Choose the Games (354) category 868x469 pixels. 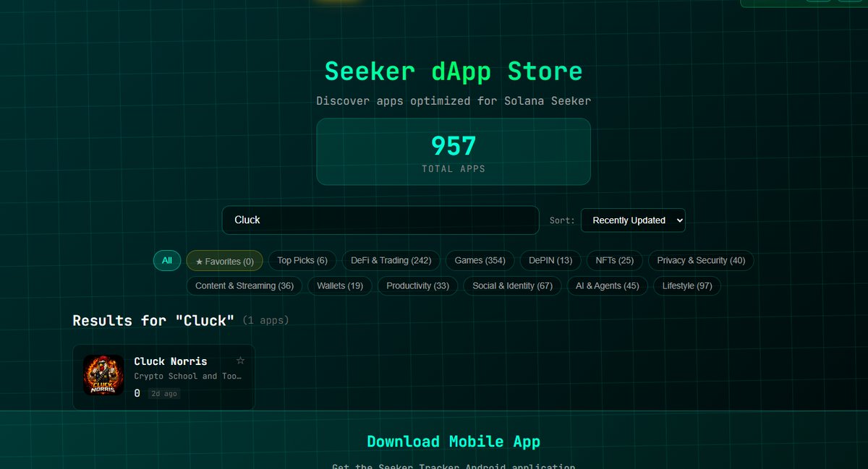tap(480, 260)
